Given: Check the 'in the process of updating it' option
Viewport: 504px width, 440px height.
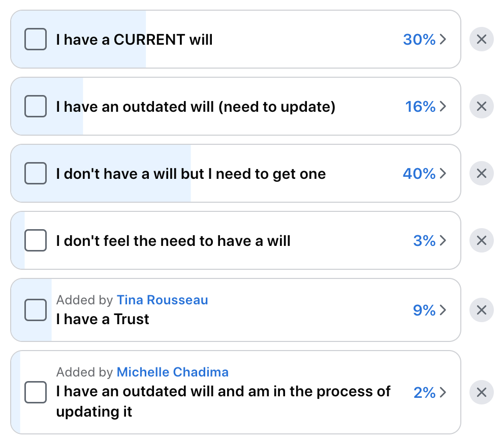Looking at the screenshot, I should [36, 392].
